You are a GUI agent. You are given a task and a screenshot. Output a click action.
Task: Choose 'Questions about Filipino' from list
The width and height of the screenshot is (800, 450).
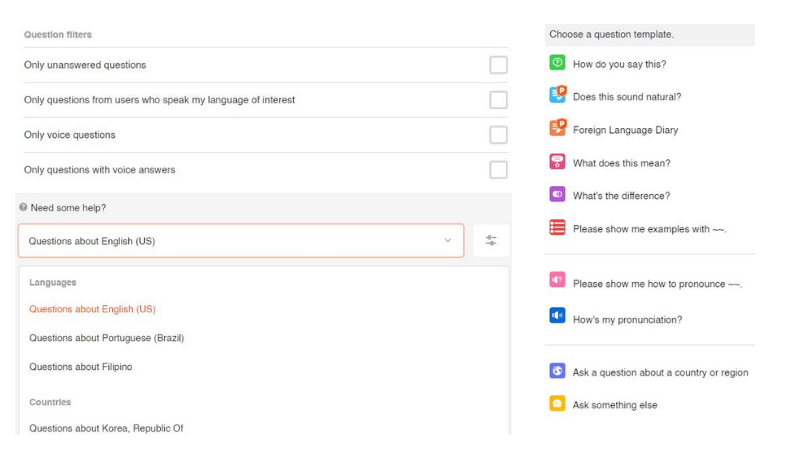pos(81,367)
